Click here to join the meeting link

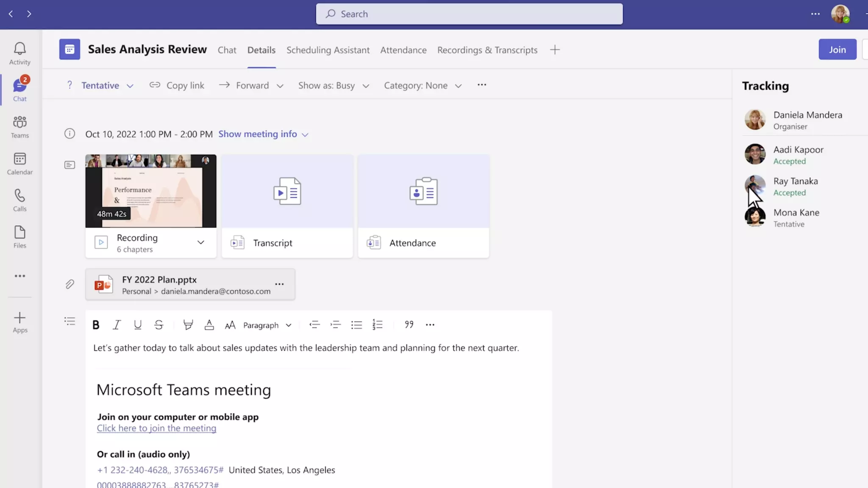156,428
